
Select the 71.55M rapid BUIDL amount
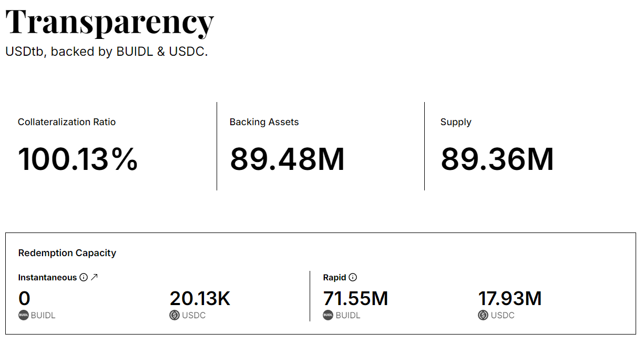(355, 299)
